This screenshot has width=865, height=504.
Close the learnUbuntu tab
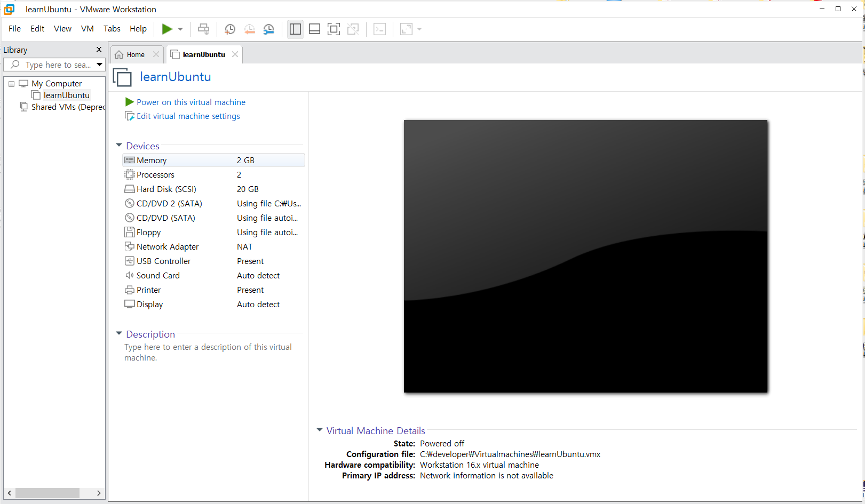(235, 54)
